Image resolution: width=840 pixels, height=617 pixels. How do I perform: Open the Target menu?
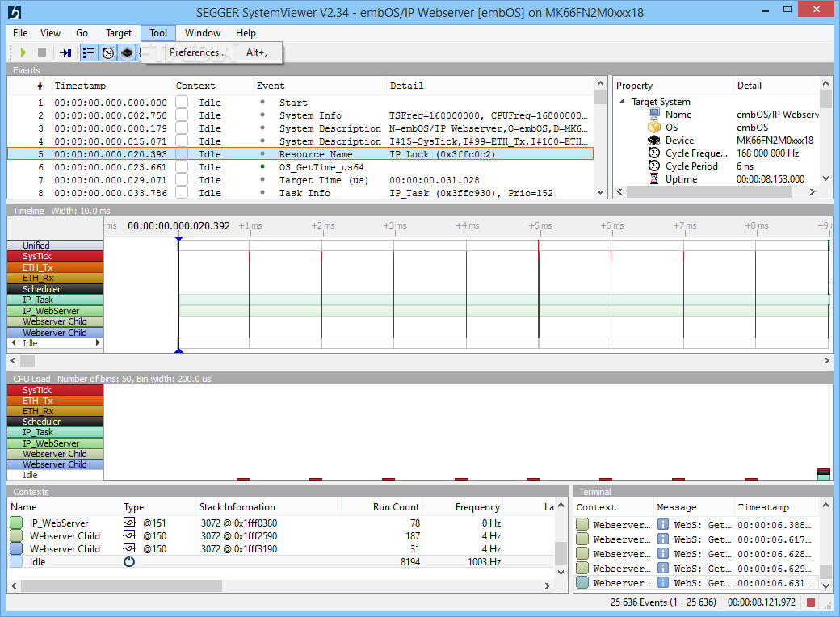pyautogui.click(x=119, y=32)
